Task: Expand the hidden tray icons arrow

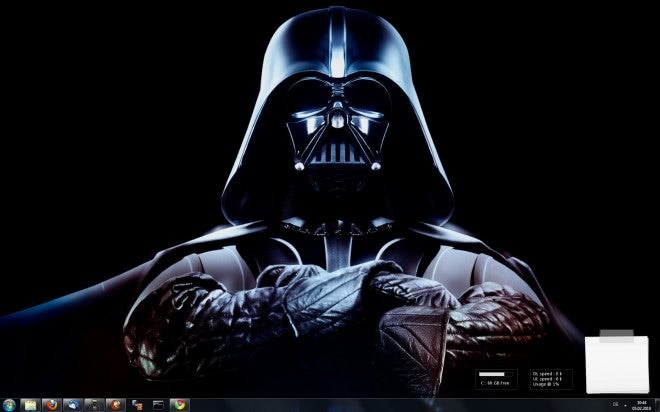Action: [625, 405]
